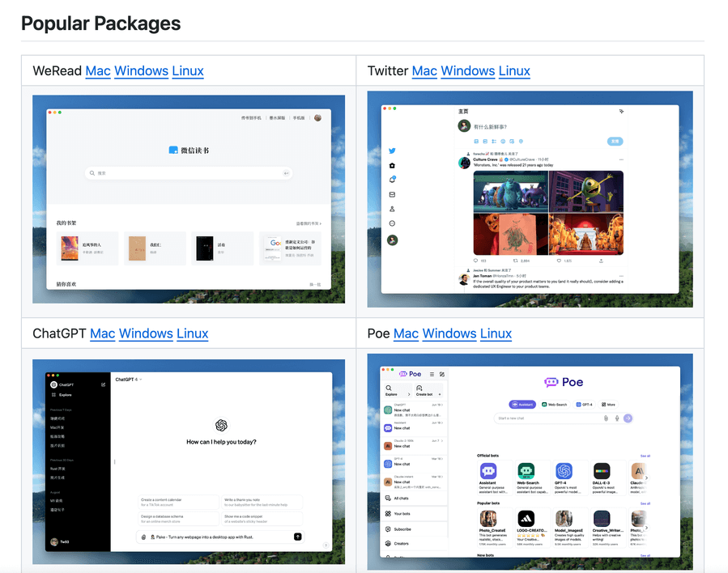
Task: Click See all next to Official bots
Action: [645, 456]
